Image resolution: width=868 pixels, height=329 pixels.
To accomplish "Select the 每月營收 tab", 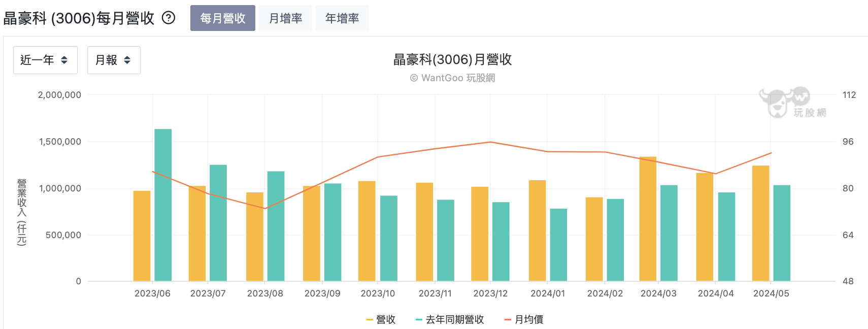I will 223,18.
